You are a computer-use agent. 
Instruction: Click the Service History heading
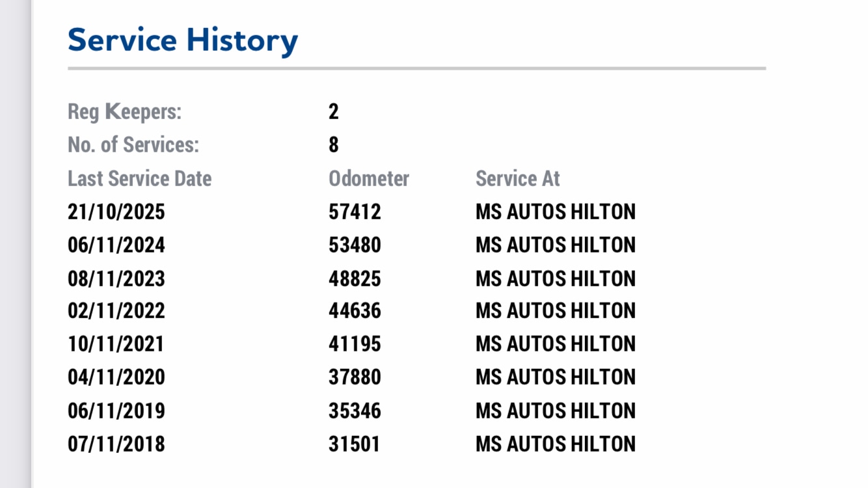pos(183,40)
